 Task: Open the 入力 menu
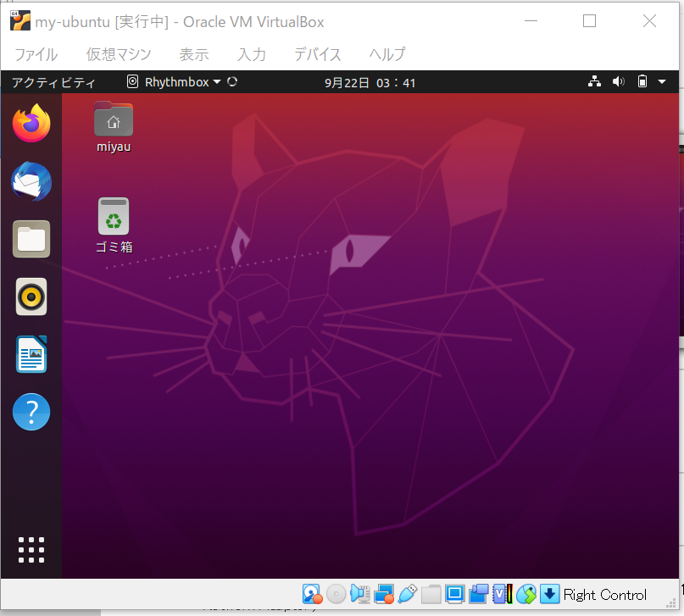(x=252, y=54)
